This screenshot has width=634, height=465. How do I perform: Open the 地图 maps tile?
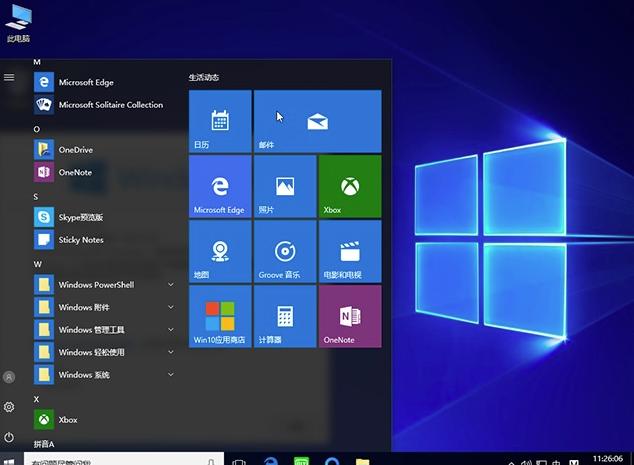[220, 252]
